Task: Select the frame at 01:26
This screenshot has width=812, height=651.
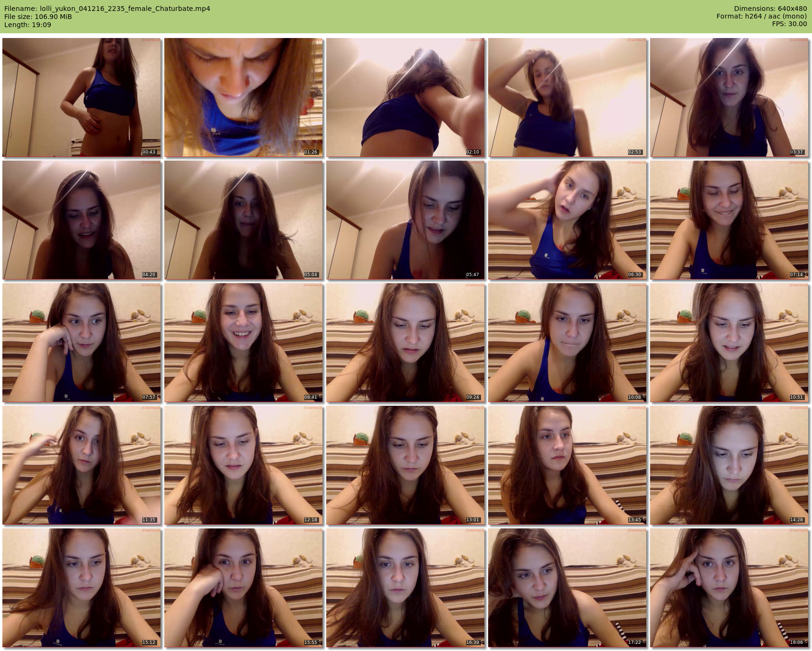Action: (244, 97)
